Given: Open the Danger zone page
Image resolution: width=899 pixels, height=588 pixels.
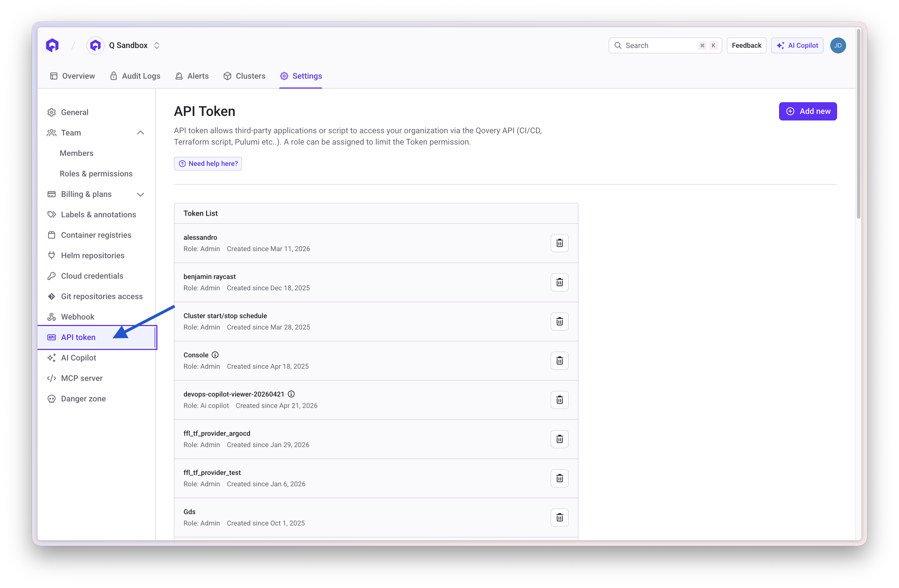Looking at the screenshot, I should (96, 399).
